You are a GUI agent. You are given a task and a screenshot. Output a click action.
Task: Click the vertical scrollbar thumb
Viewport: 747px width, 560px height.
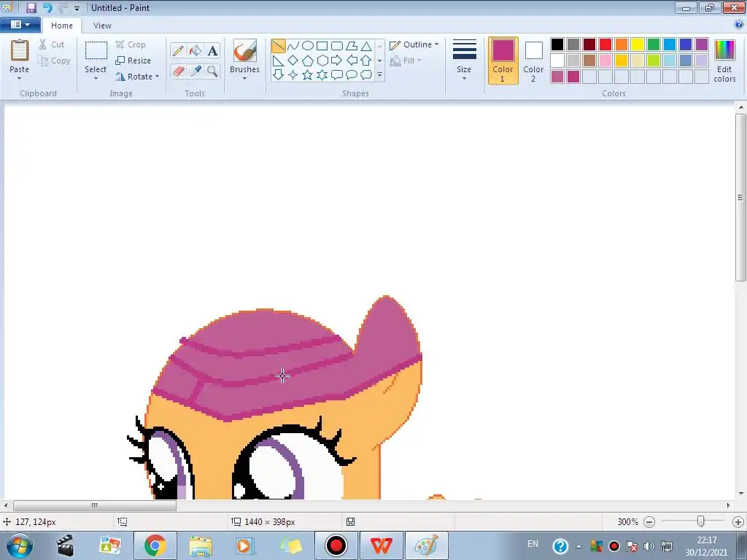[741, 197]
